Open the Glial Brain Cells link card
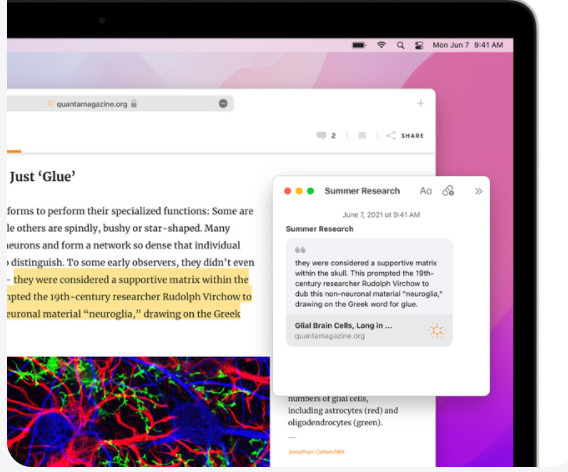Image resolution: width=568 pixels, height=472 pixels. point(369,330)
